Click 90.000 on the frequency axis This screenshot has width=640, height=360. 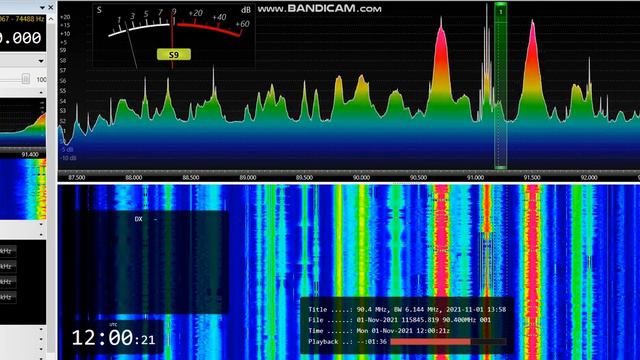(361, 178)
